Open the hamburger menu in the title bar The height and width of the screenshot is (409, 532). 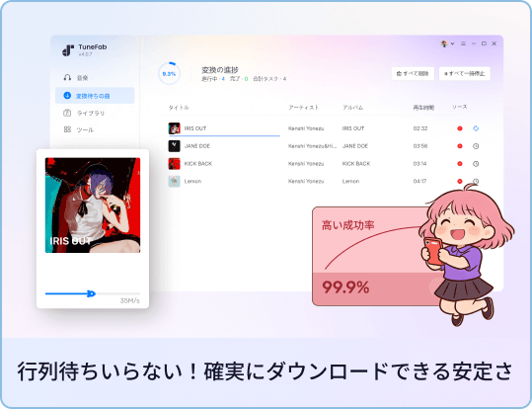click(x=463, y=43)
